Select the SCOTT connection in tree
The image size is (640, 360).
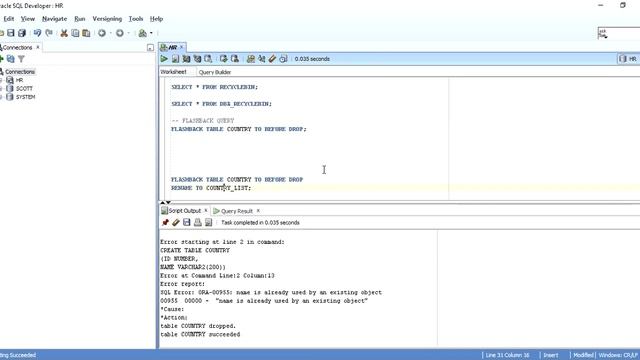pos(24,89)
